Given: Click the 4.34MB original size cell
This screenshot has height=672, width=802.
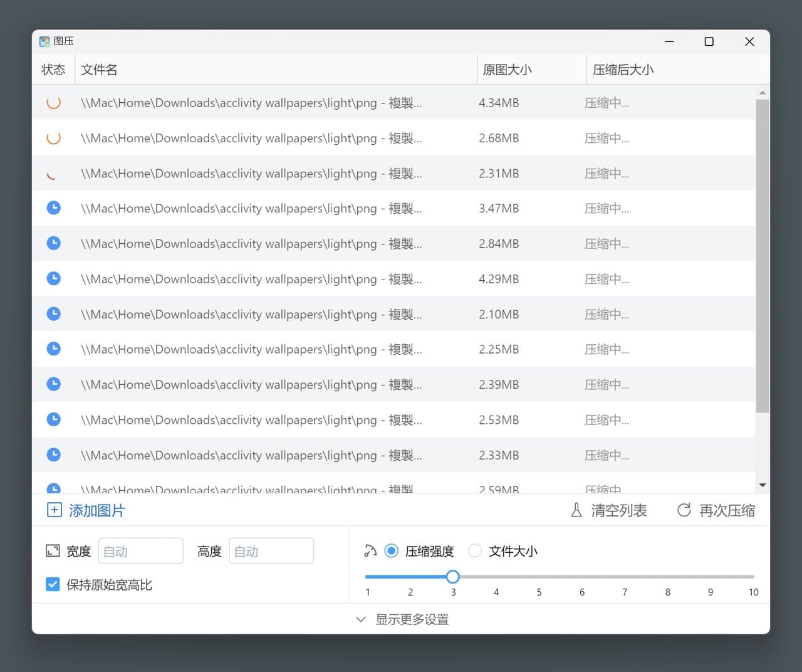Looking at the screenshot, I should coord(499,103).
